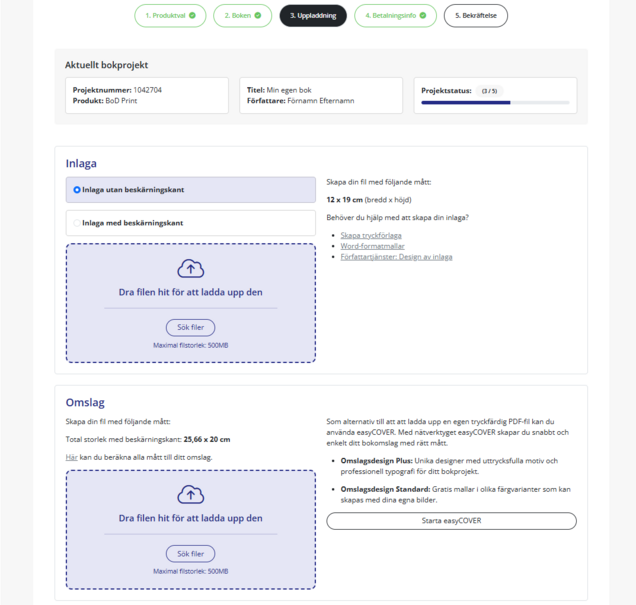Viewport: 636px width, 605px height.
Task: Select Inlaga utan beskärningskant radio button
Action: pos(77,189)
